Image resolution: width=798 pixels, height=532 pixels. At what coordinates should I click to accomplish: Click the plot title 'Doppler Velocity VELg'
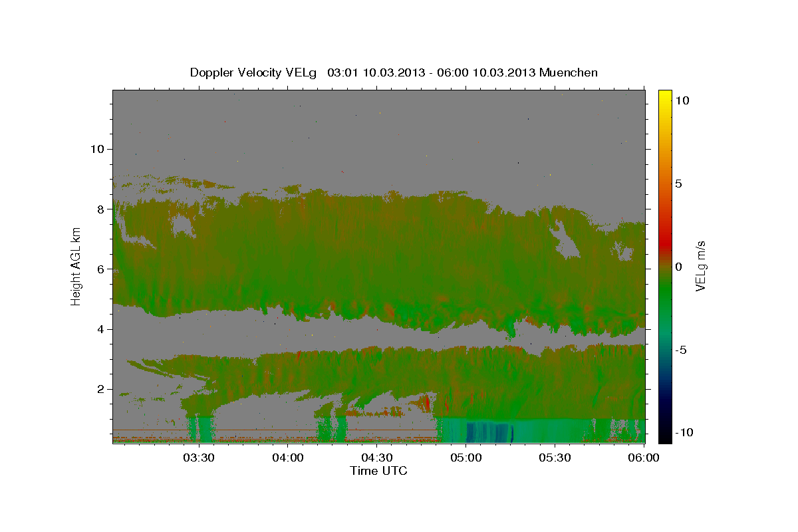(253, 72)
